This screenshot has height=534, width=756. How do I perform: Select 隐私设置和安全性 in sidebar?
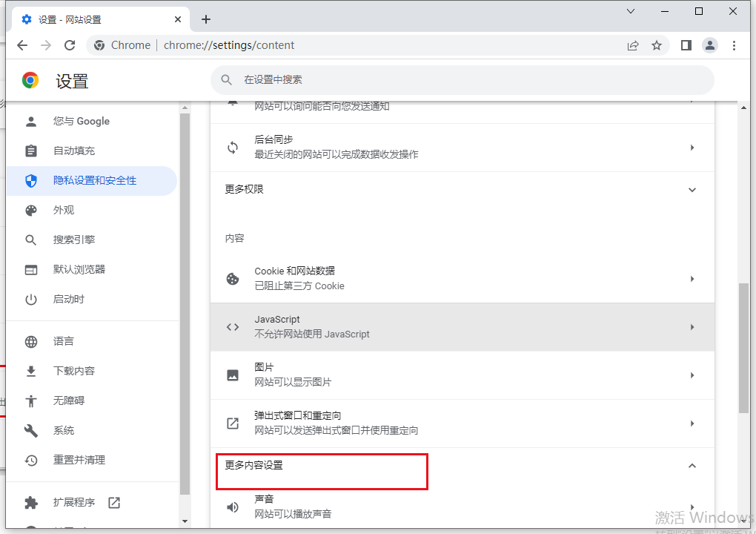pyautogui.click(x=92, y=181)
